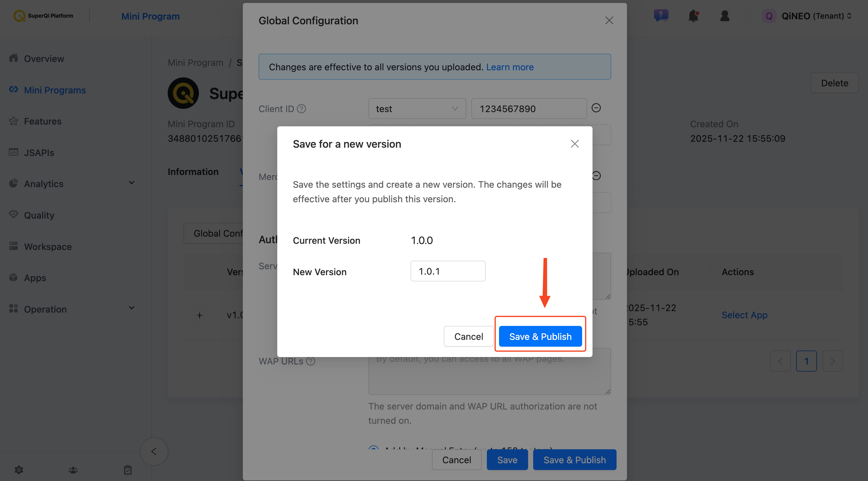Click Cancel in the new version dialog
The height and width of the screenshot is (481, 868).
pos(468,336)
